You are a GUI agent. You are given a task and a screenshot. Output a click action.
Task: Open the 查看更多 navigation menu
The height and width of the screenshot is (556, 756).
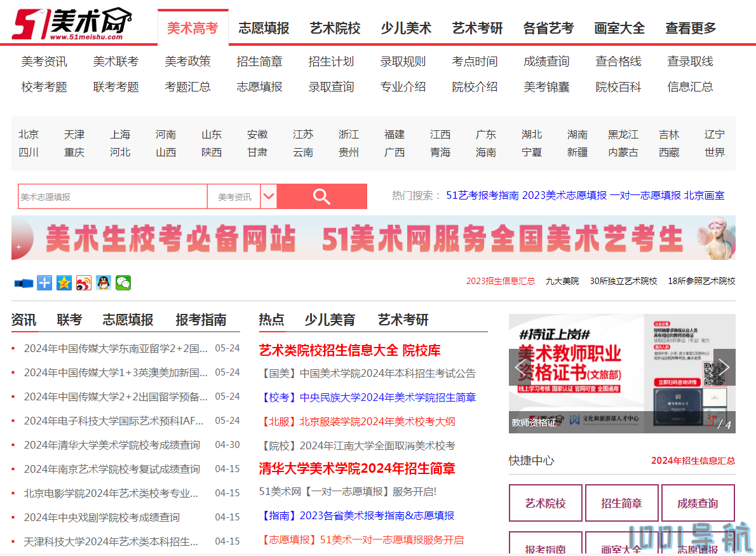pos(691,28)
